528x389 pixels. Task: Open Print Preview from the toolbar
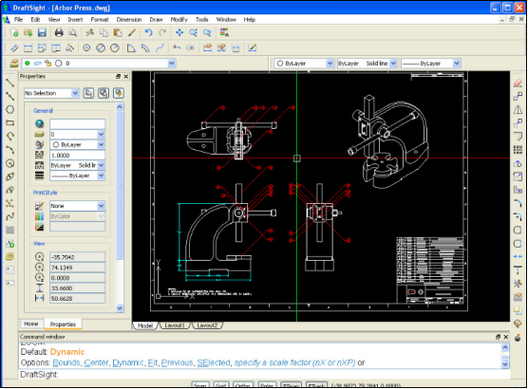point(72,33)
